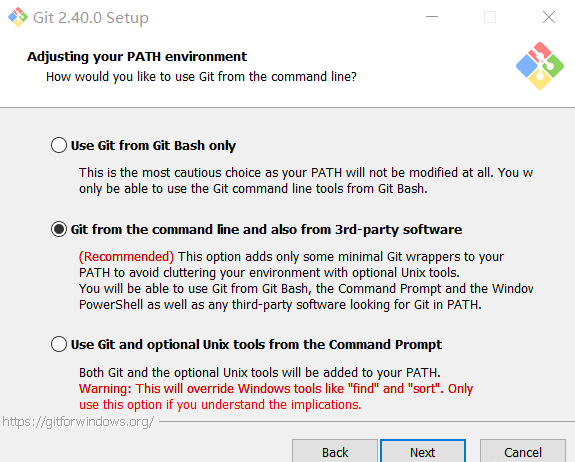Viewport: 575px width, 462px height.
Task: Click the Git logo in title bar
Action: [18, 17]
